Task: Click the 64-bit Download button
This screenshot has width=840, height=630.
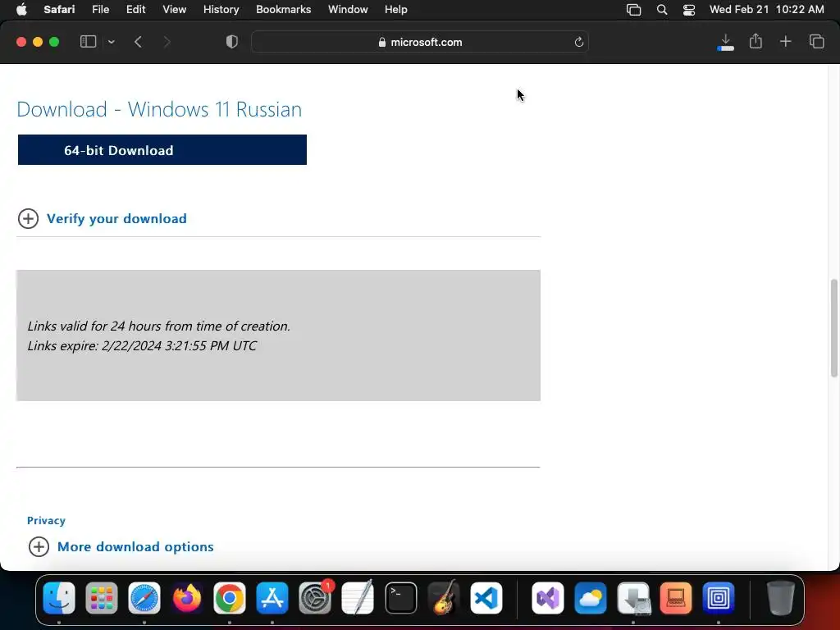Action: [x=162, y=150]
